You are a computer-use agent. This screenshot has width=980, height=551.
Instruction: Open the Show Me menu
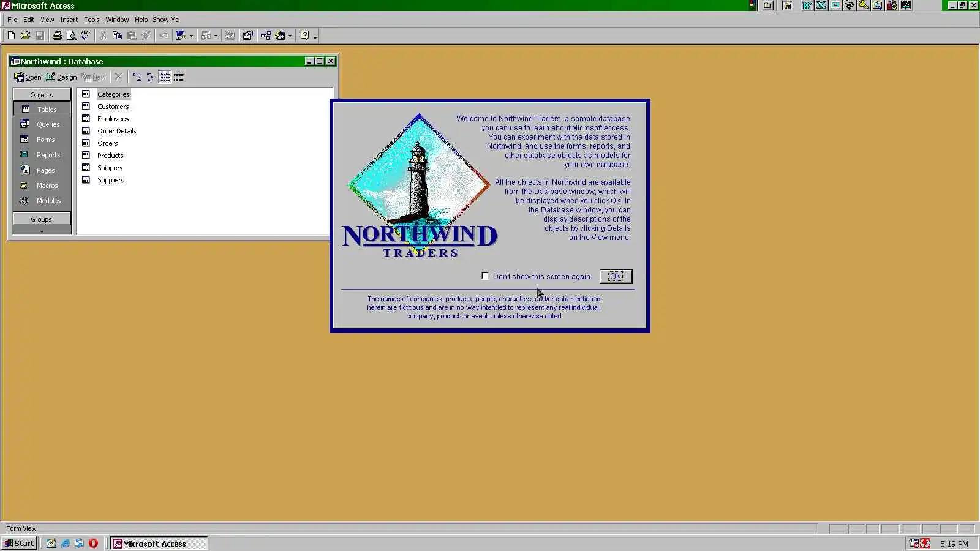click(165, 20)
